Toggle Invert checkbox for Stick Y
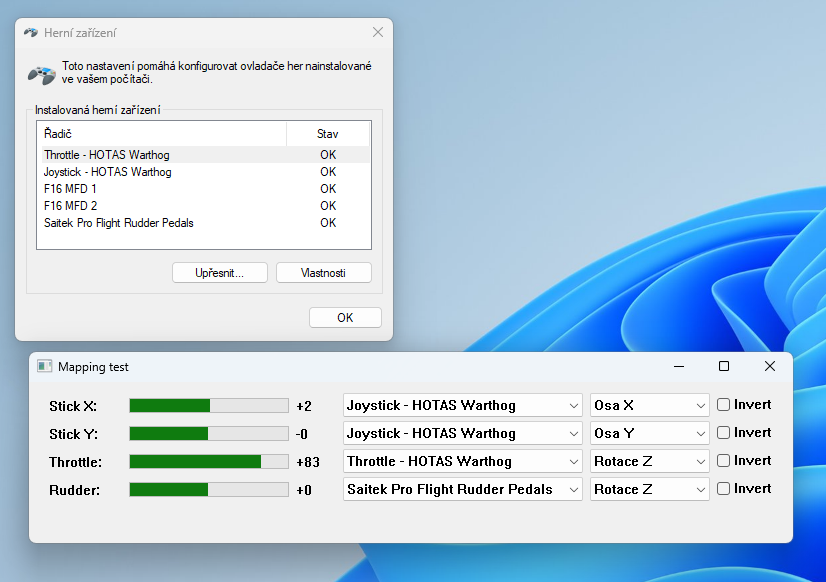This screenshot has height=582, width=826. point(723,433)
